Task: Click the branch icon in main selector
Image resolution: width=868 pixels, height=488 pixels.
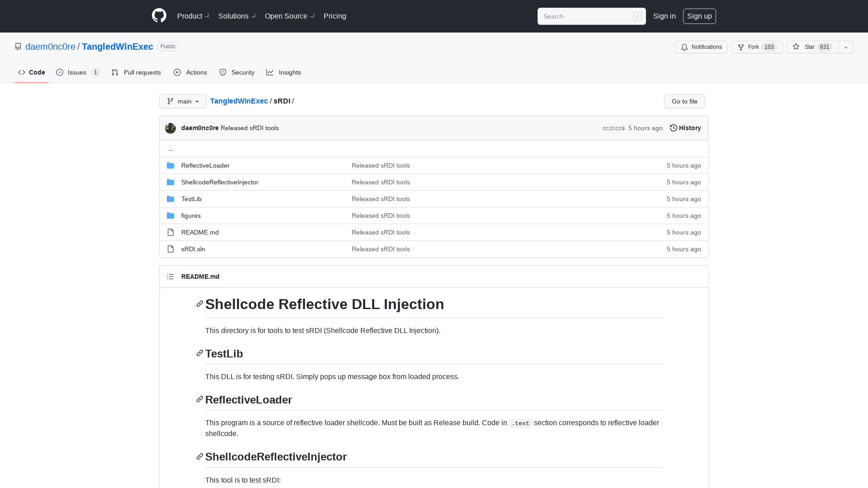Action: (x=170, y=101)
